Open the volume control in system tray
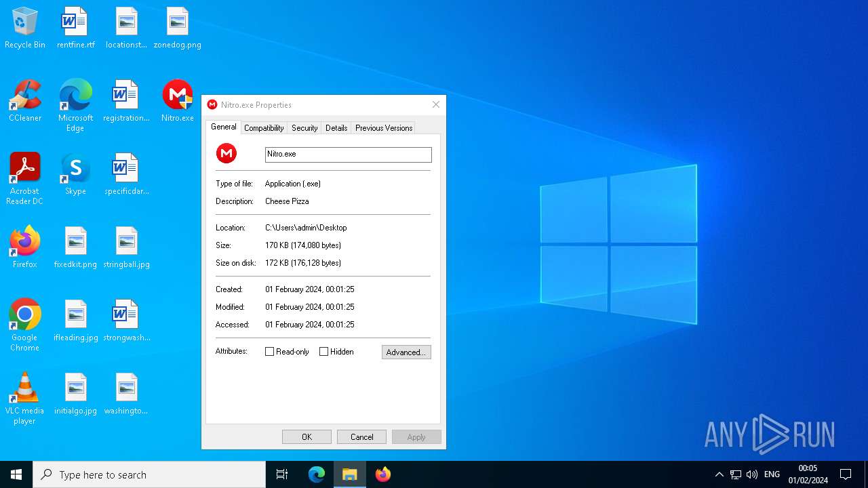The image size is (868, 488). (x=752, y=474)
